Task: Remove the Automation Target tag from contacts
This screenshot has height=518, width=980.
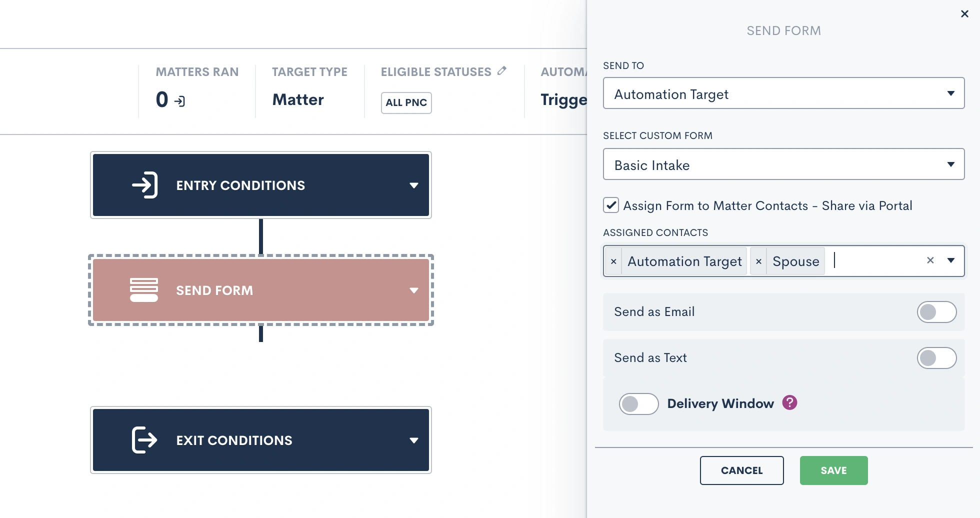Action: [x=613, y=261]
